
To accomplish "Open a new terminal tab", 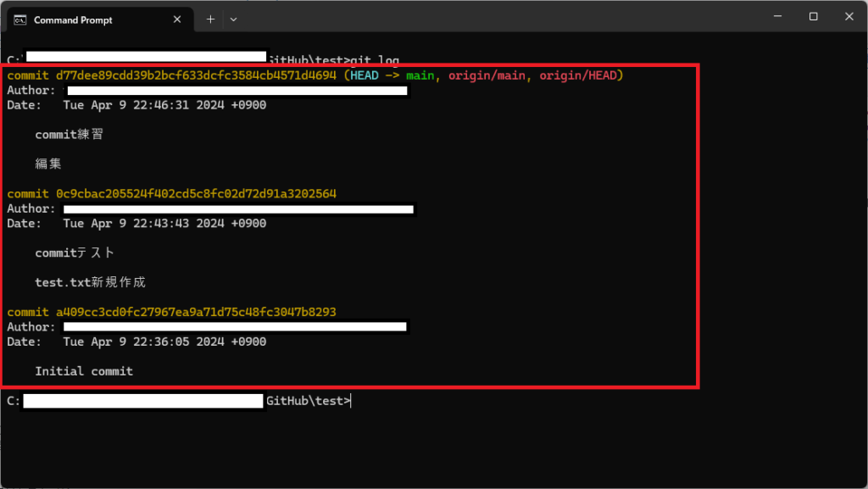I will click(x=210, y=19).
